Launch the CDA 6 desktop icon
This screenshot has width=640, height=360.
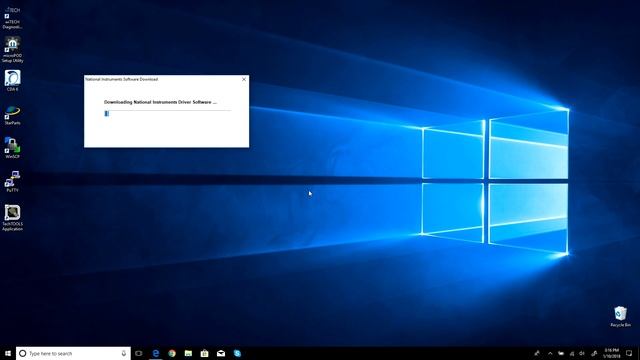[x=12, y=80]
